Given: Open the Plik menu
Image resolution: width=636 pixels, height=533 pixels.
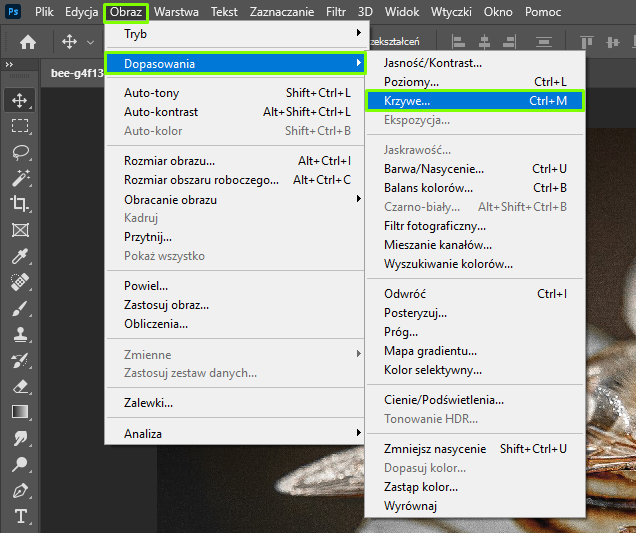Looking at the screenshot, I should [44, 12].
